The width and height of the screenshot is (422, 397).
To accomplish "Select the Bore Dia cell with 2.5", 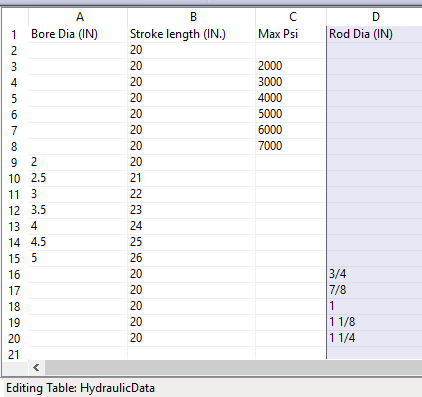I will click(x=78, y=178).
